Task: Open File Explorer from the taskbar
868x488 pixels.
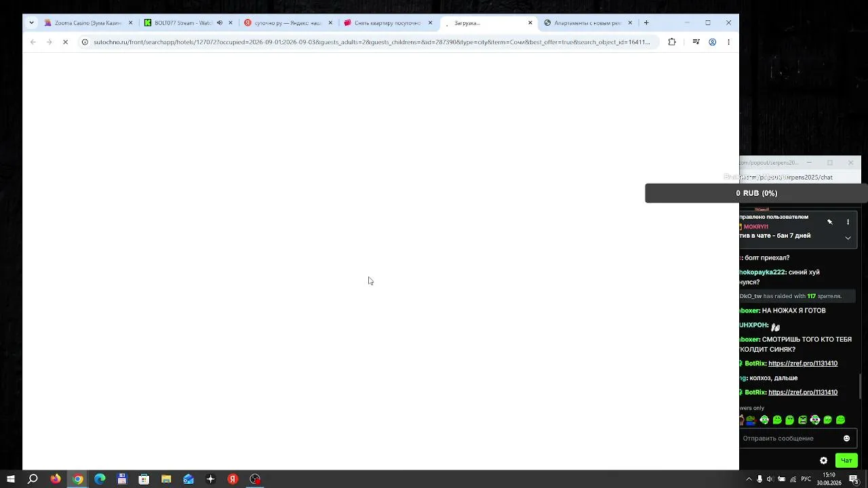Action: tap(166, 479)
